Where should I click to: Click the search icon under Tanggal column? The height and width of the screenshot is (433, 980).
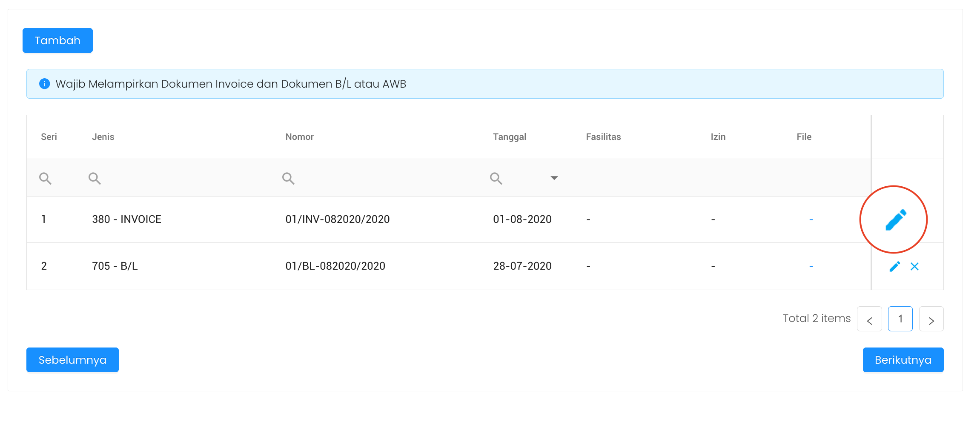point(496,178)
